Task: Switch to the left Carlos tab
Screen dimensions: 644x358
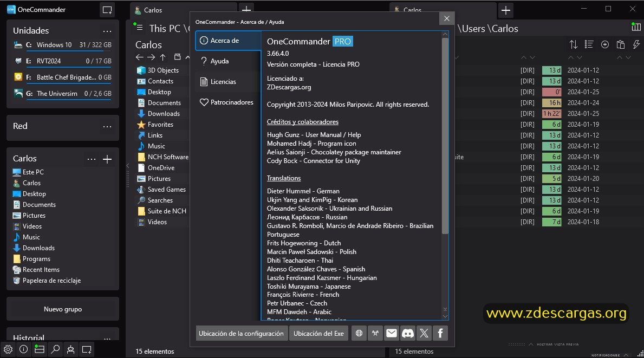Action: 184,10
